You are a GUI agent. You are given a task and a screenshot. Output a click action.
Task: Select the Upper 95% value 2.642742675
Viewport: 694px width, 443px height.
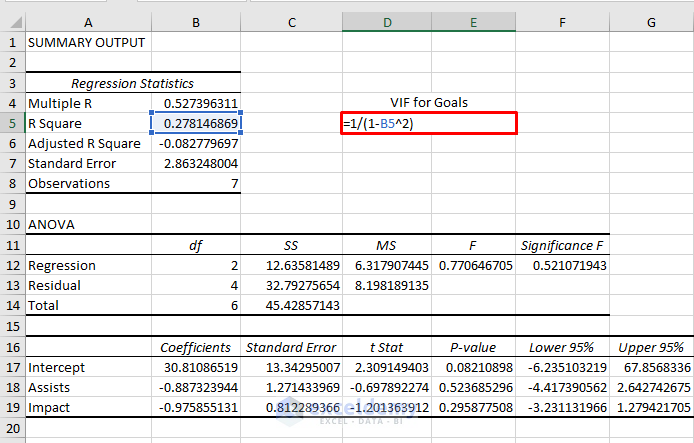[654, 388]
